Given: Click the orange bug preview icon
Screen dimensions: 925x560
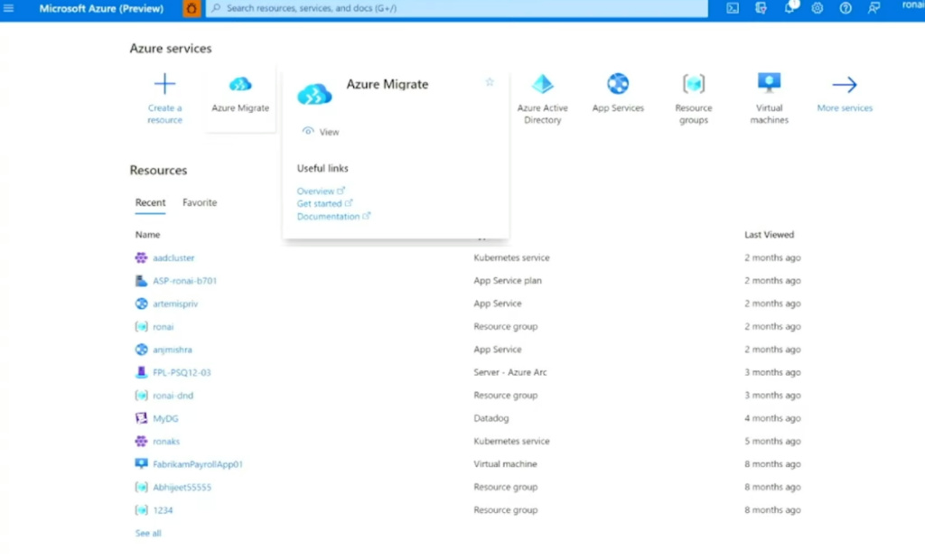Looking at the screenshot, I should 192,8.
